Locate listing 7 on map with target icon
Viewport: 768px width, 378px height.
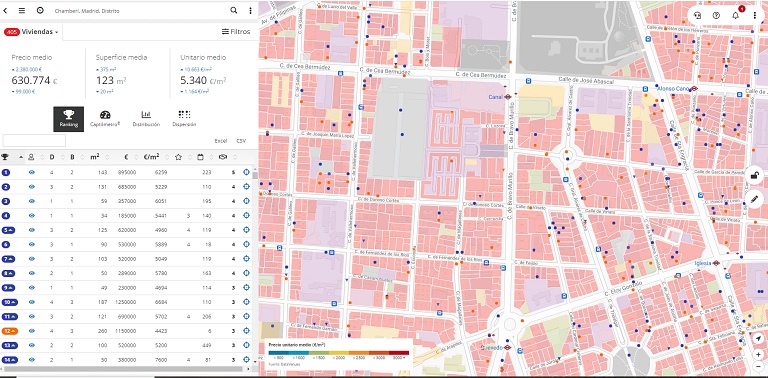pos(246,259)
